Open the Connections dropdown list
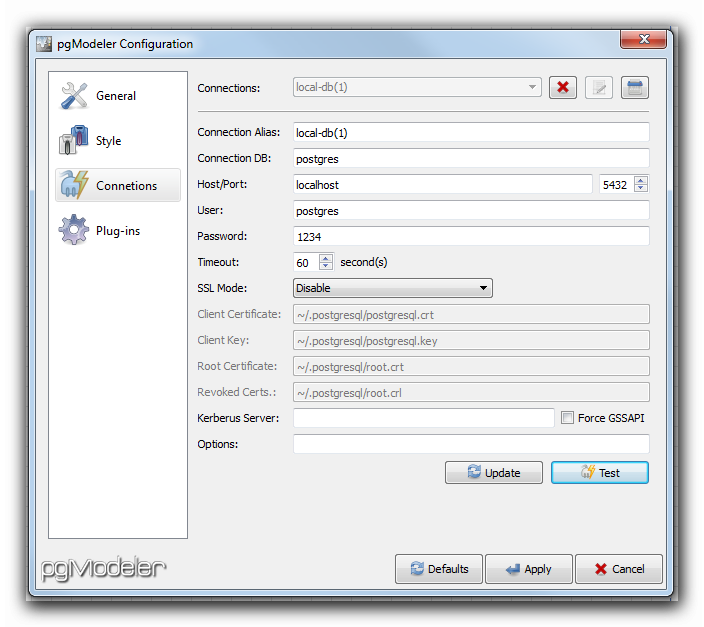Viewport: 704px width, 627px height. tap(417, 87)
